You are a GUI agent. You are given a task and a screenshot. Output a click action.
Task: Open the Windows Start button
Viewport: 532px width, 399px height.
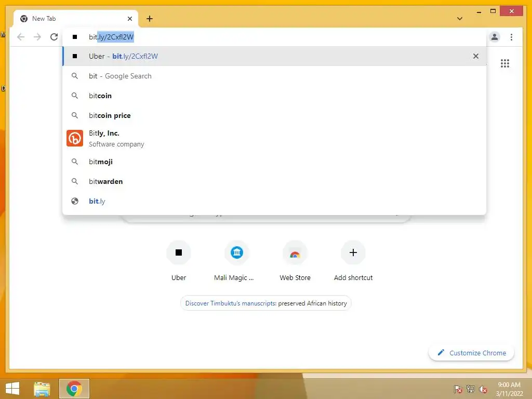[12, 389]
